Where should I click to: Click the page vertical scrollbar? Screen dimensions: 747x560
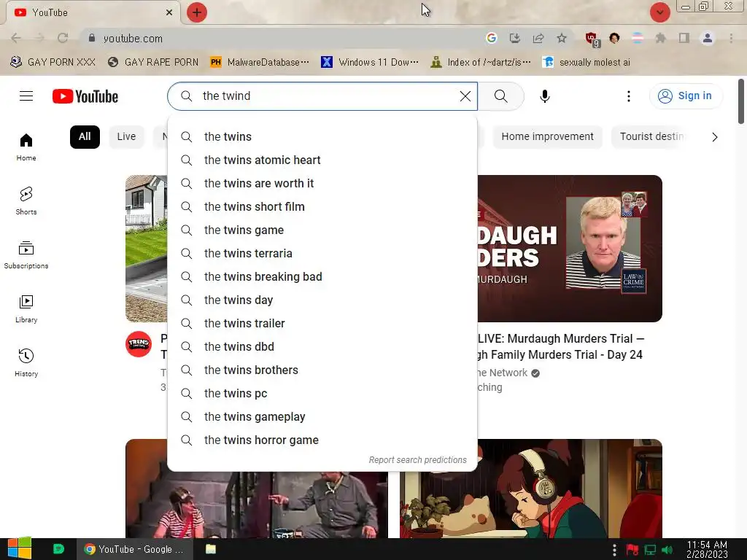pos(741,101)
